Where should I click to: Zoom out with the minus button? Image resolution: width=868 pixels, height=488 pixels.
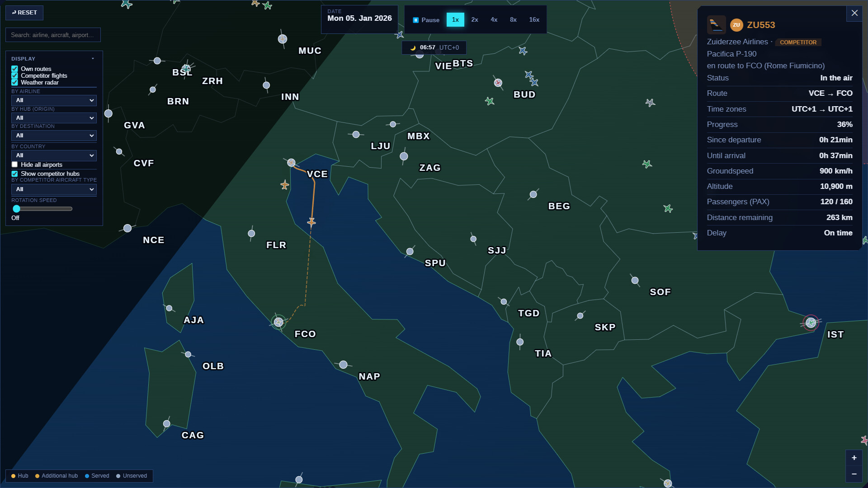(x=854, y=474)
